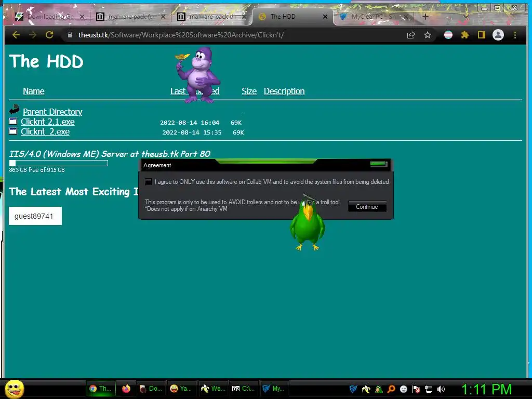Open the striped flag extension icon
Viewport: 532px width, 399px height.
click(x=448, y=35)
